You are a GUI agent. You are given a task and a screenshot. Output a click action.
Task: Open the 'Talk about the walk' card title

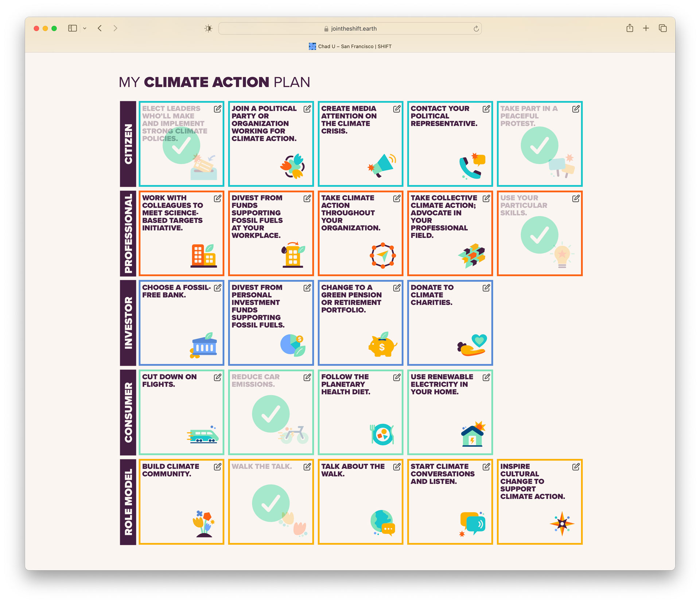(353, 470)
